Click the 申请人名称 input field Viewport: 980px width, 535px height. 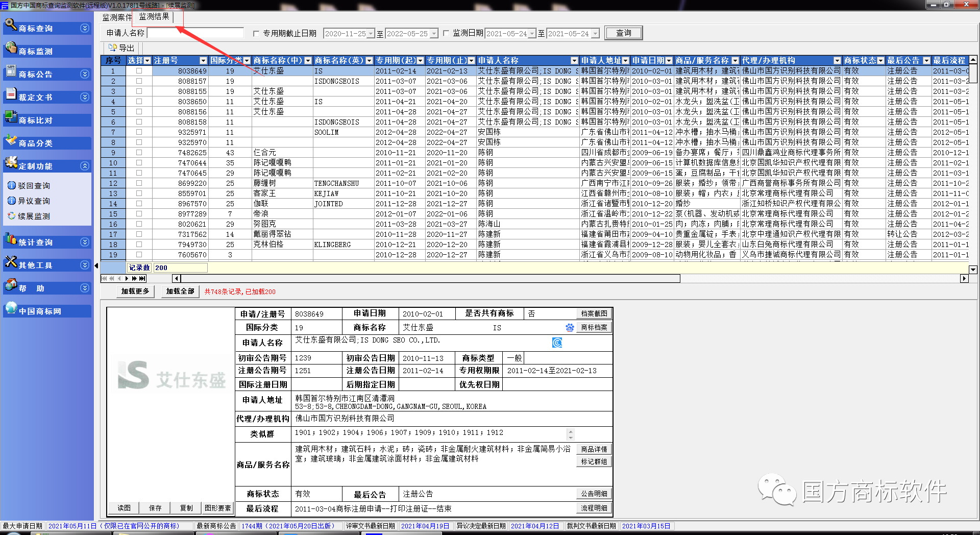(x=195, y=33)
